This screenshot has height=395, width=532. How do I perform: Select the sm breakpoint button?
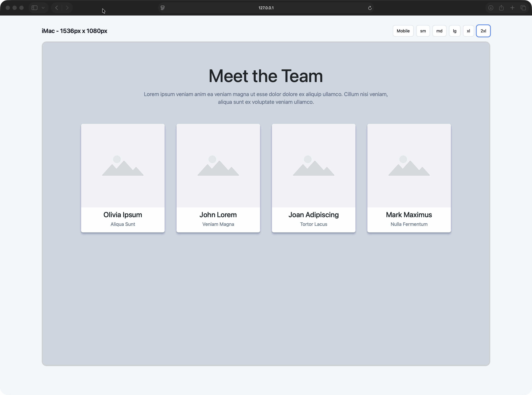pyautogui.click(x=423, y=31)
